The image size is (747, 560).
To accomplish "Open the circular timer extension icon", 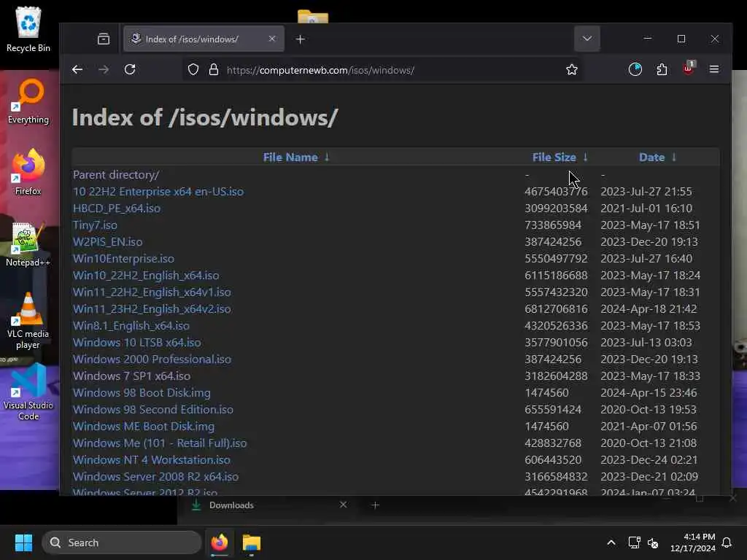I will (x=635, y=69).
